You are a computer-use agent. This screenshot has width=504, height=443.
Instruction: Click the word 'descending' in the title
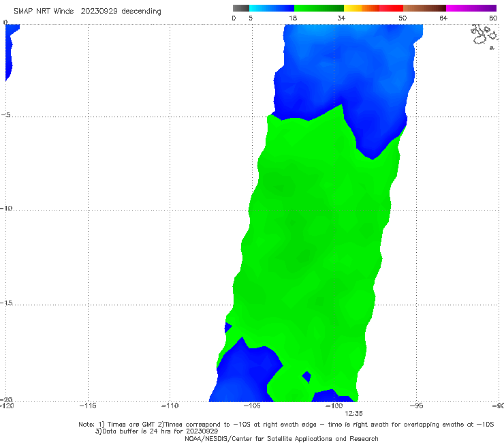[141, 12]
